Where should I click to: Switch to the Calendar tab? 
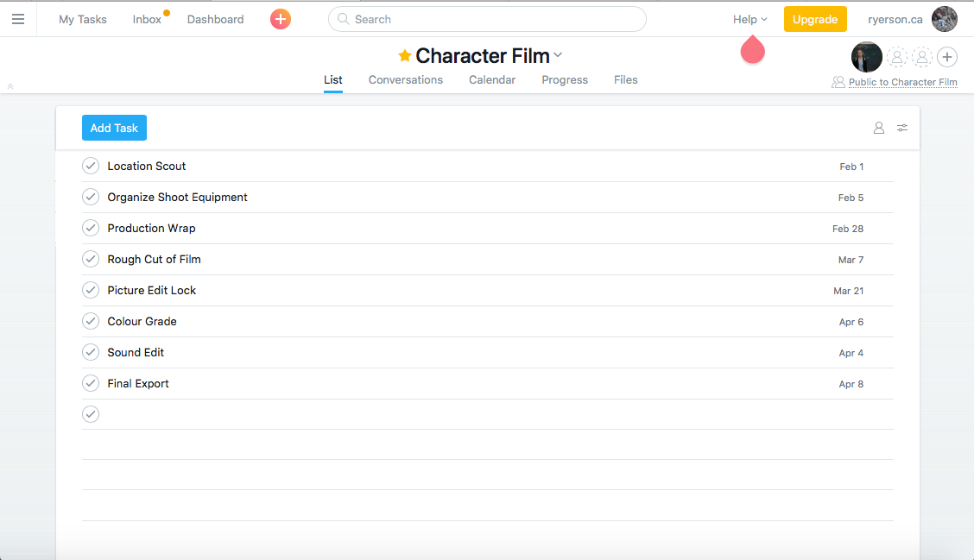[492, 79]
